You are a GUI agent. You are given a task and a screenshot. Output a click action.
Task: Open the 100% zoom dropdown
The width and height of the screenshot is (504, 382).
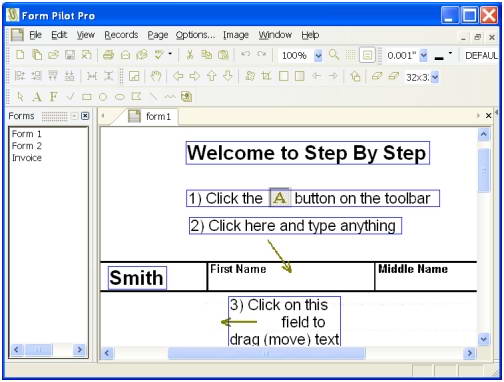point(318,55)
